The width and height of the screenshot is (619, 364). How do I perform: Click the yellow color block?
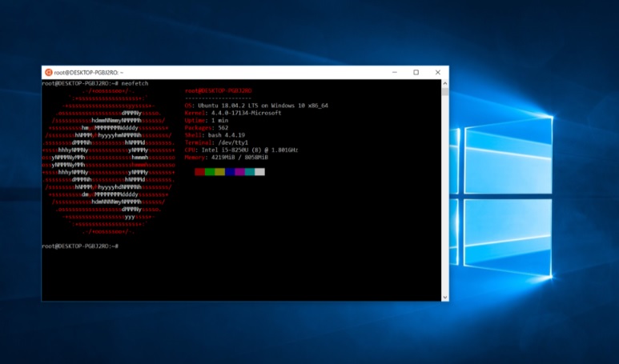pyautogui.click(x=220, y=172)
